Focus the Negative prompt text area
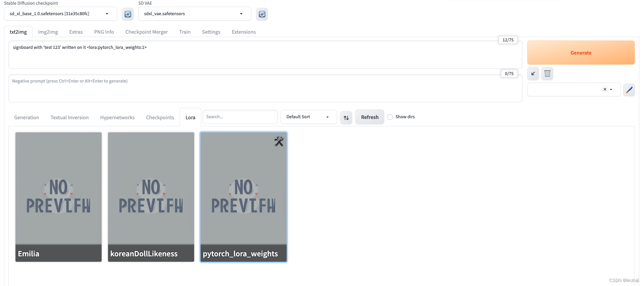The image size is (644, 286). 265,88
